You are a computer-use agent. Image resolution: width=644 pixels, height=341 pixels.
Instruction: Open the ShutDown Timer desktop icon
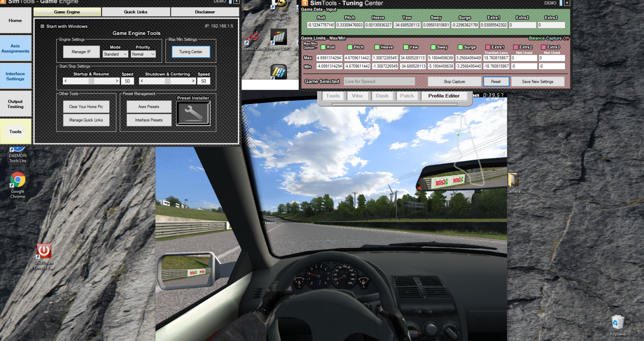[43, 257]
